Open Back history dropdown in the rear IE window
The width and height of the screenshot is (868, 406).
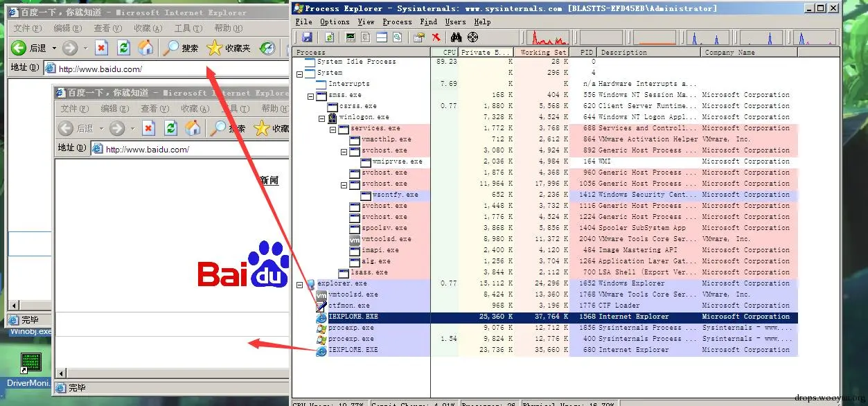pos(53,48)
